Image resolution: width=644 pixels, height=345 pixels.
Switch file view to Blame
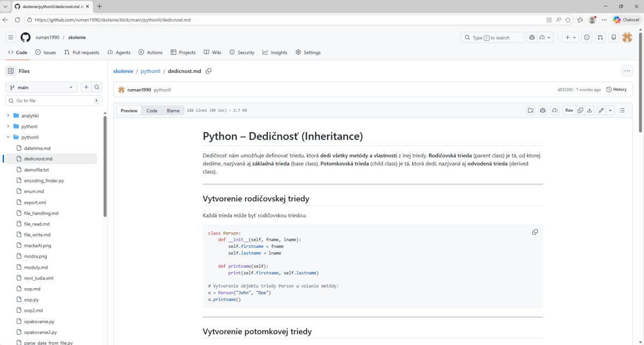(173, 111)
